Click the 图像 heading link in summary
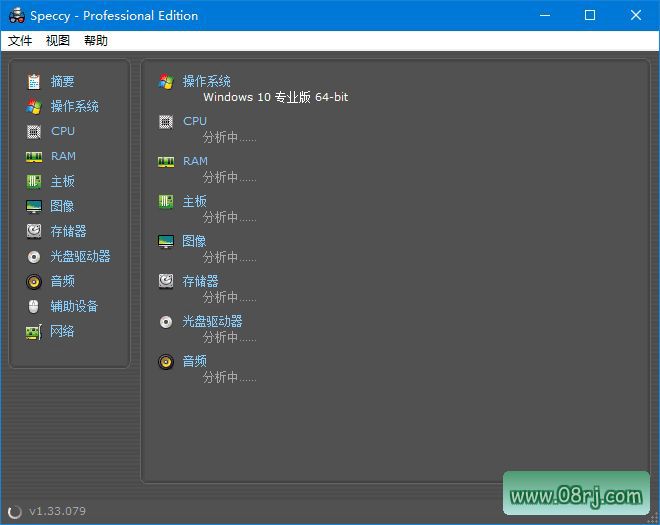This screenshot has width=660, height=525. pyautogui.click(x=194, y=241)
